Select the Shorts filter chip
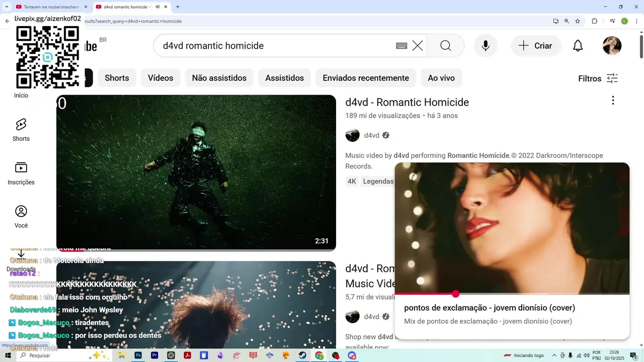 [x=117, y=78]
